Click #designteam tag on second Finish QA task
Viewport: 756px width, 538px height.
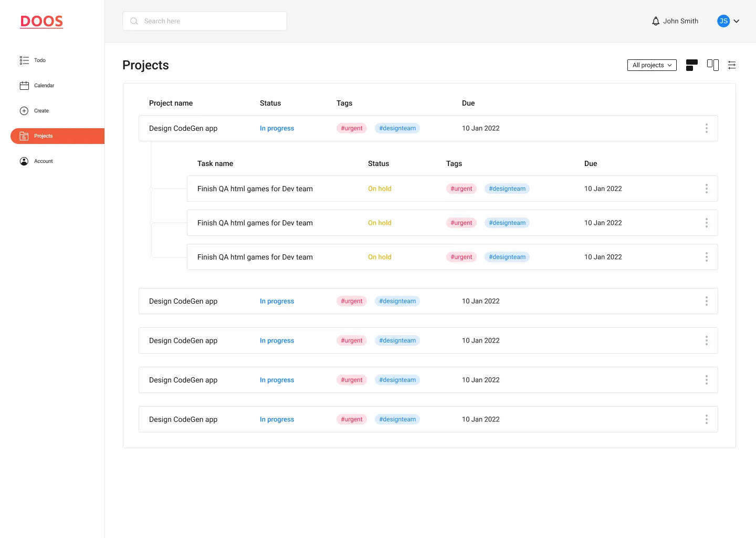tap(507, 223)
